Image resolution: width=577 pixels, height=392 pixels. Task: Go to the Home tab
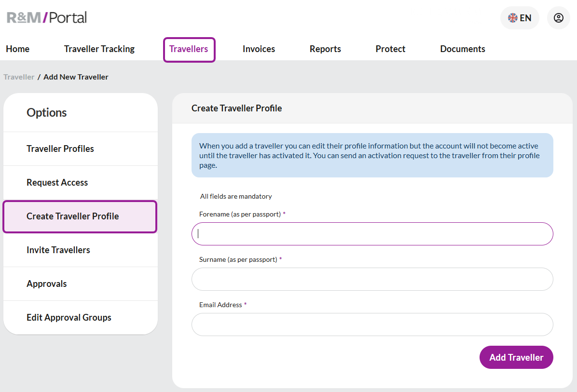coord(17,49)
